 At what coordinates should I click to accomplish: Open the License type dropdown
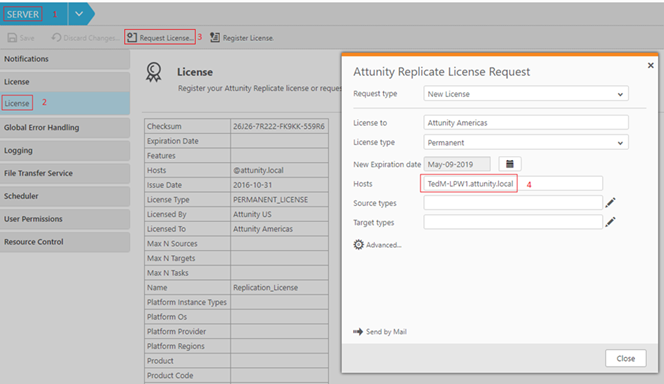coord(526,143)
